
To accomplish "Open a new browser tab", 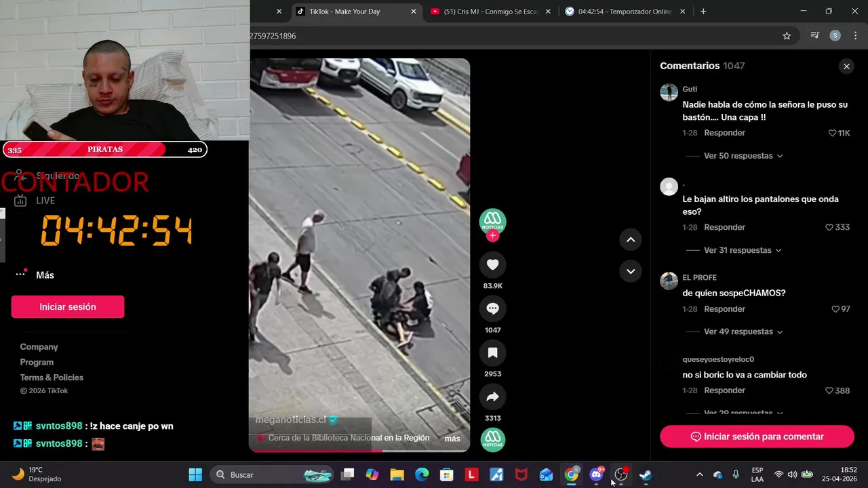I will (703, 12).
